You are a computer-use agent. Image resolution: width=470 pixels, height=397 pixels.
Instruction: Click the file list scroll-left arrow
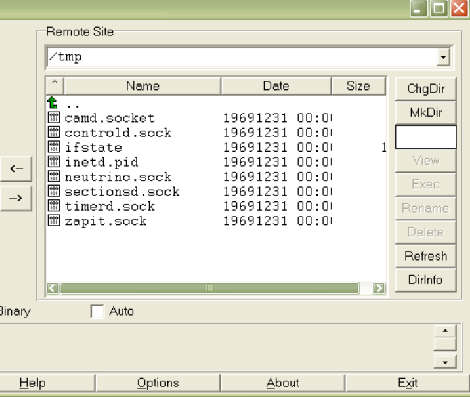point(53,288)
